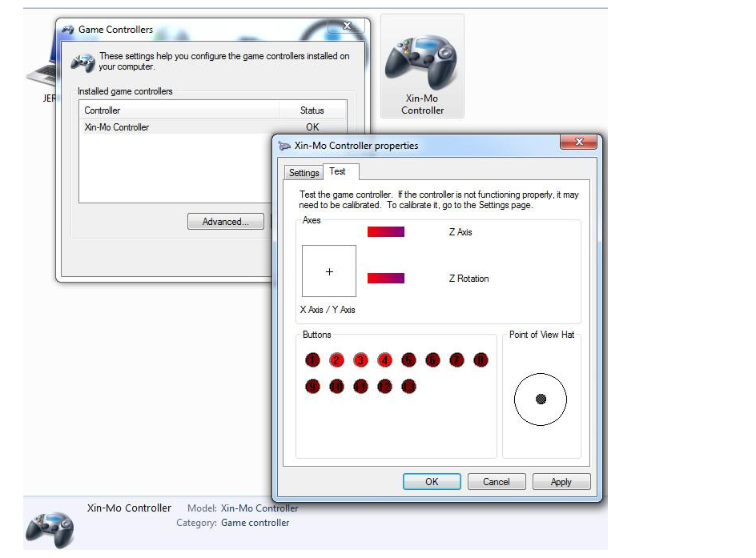Screen dimensions: 756x558
Task: Click the X Axis / Y Axis crosshair box
Action: click(x=329, y=271)
